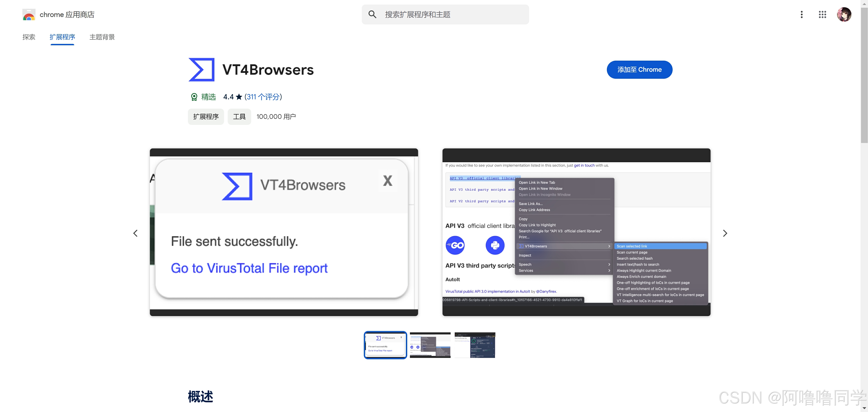The image size is (868, 412).
Task: Expand the Services submenu arrow
Action: point(609,270)
